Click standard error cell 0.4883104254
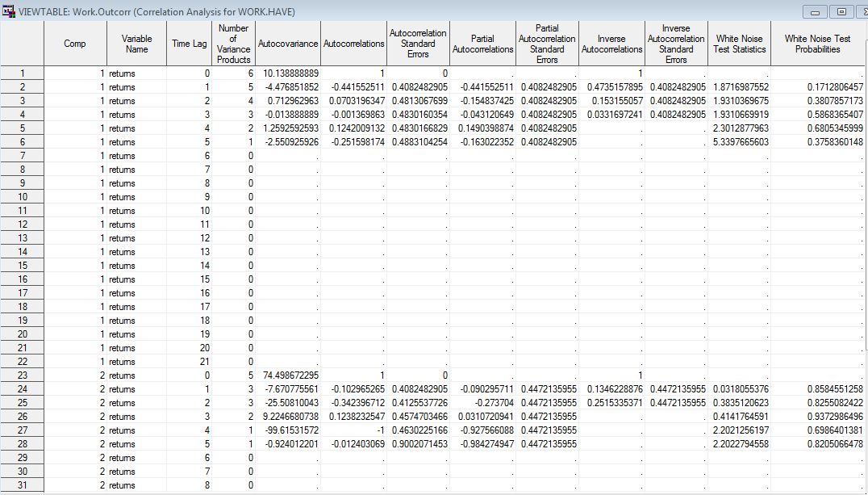 pyautogui.click(x=418, y=142)
